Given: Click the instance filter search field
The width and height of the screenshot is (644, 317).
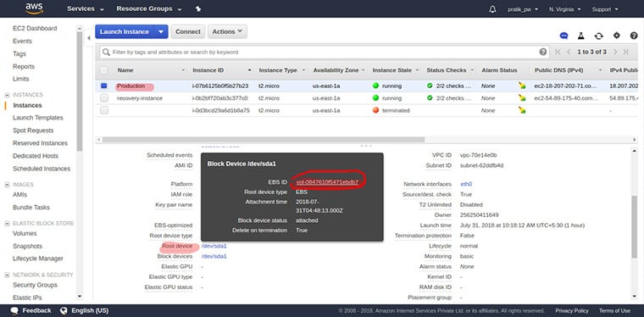Looking at the screenshot, I should coord(325,53).
